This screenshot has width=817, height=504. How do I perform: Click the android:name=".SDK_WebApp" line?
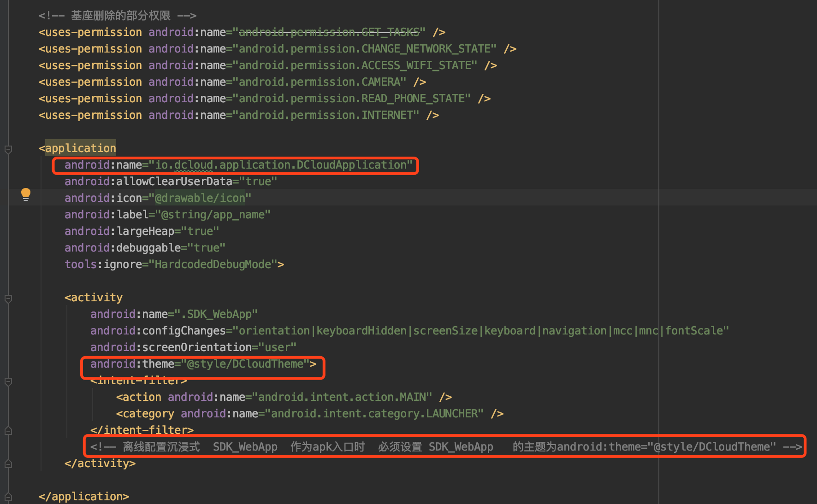[x=174, y=314]
